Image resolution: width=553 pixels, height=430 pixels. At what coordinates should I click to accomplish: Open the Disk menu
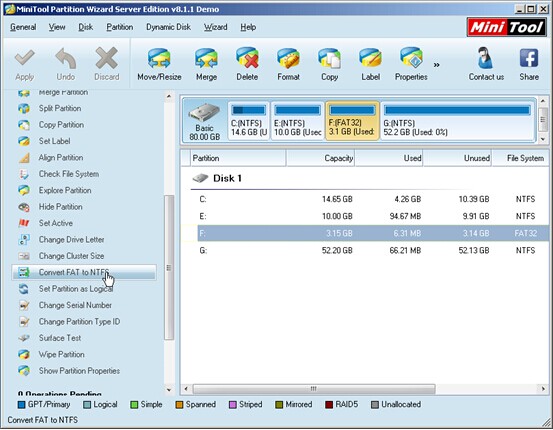(86, 27)
